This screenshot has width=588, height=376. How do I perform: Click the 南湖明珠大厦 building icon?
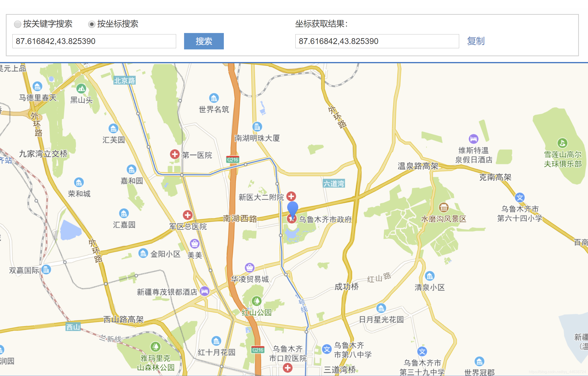pyautogui.click(x=257, y=126)
